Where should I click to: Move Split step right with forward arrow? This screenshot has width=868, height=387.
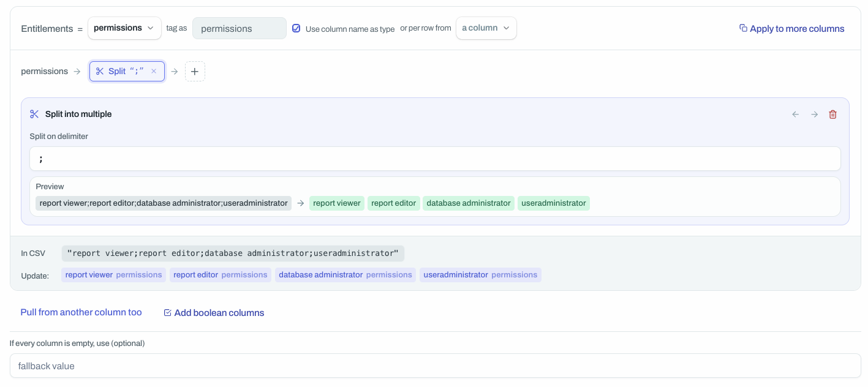(814, 115)
